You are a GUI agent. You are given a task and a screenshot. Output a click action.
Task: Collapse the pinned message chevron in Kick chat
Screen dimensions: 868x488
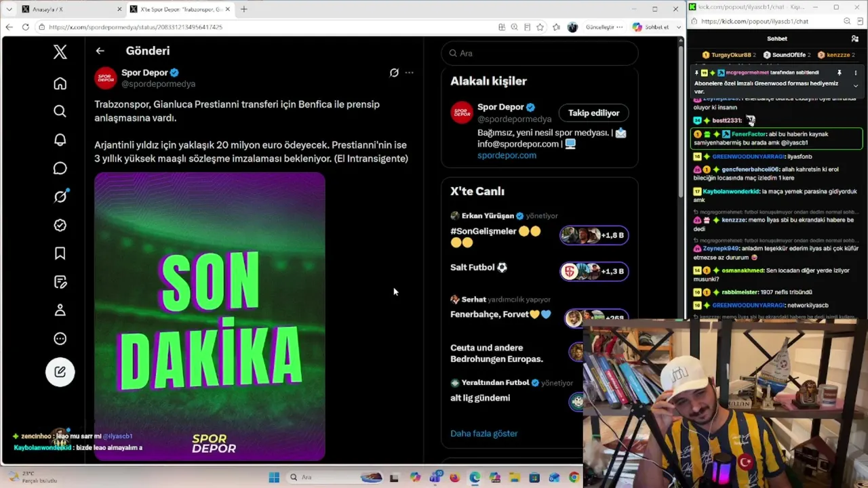tap(855, 86)
